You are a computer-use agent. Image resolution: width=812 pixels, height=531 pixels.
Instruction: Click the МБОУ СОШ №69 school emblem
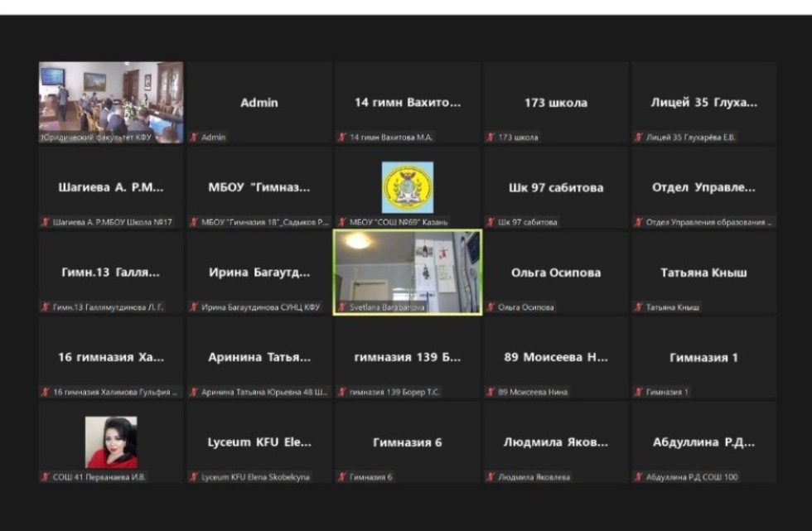point(407,186)
